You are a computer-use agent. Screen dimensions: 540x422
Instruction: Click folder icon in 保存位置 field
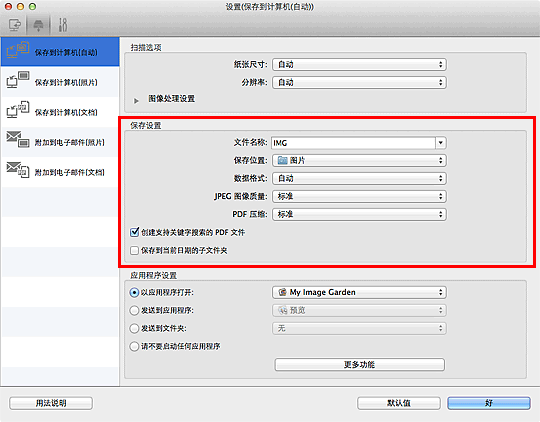[282, 161]
